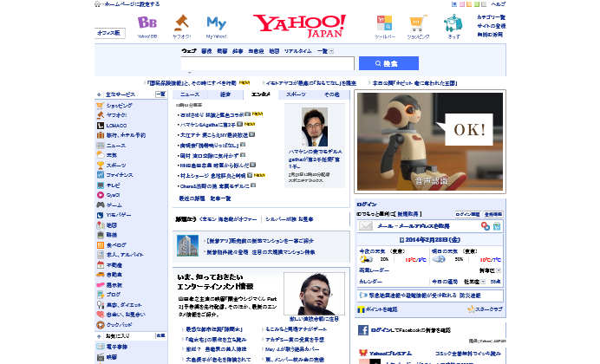Open the travel suitcase icon in the sidebar

point(101,135)
